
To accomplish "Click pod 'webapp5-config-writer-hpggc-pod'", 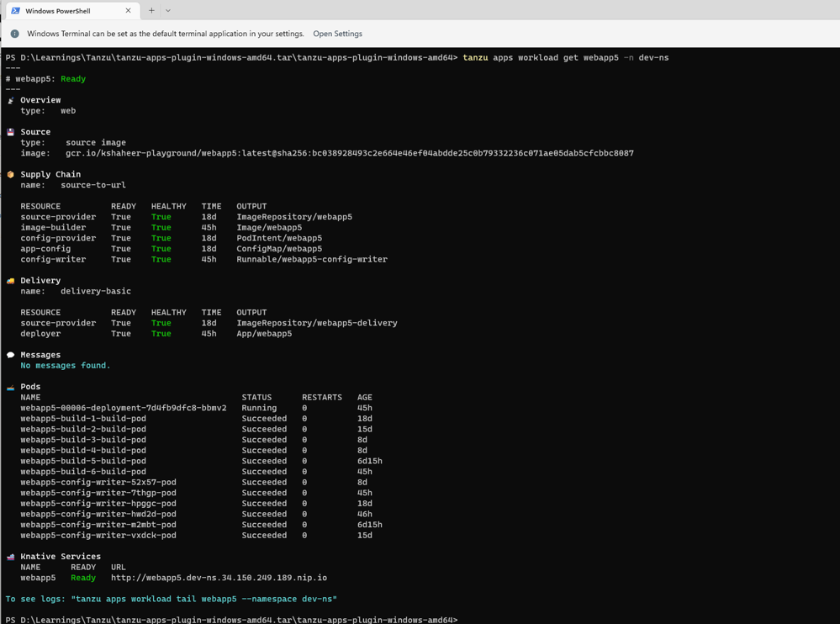I will (98, 504).
